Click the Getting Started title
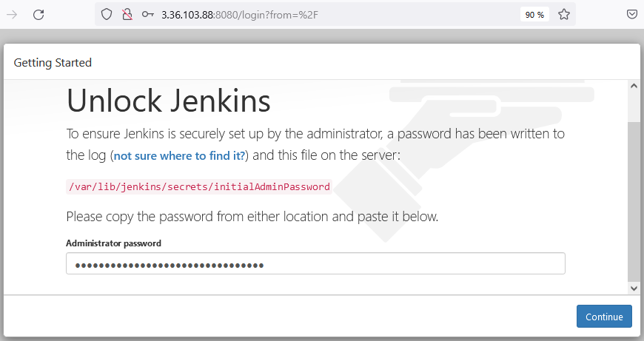 (x=53, y=63)
